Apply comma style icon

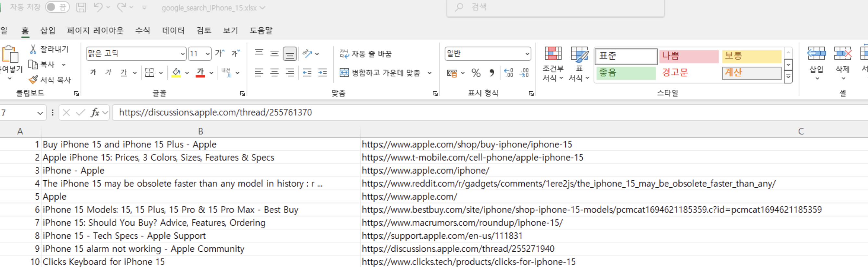(x=491, y=73)
